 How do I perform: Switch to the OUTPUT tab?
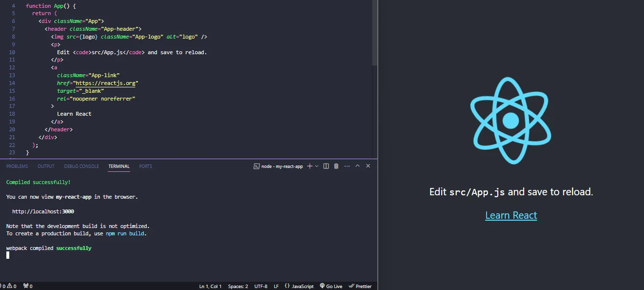[46, 166]
